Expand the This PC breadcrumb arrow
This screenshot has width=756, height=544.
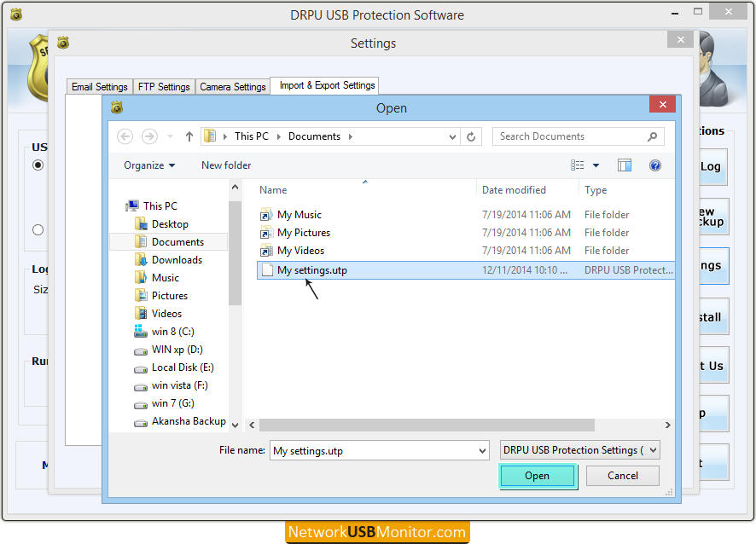pyautogui.click(x=279, y=136)
